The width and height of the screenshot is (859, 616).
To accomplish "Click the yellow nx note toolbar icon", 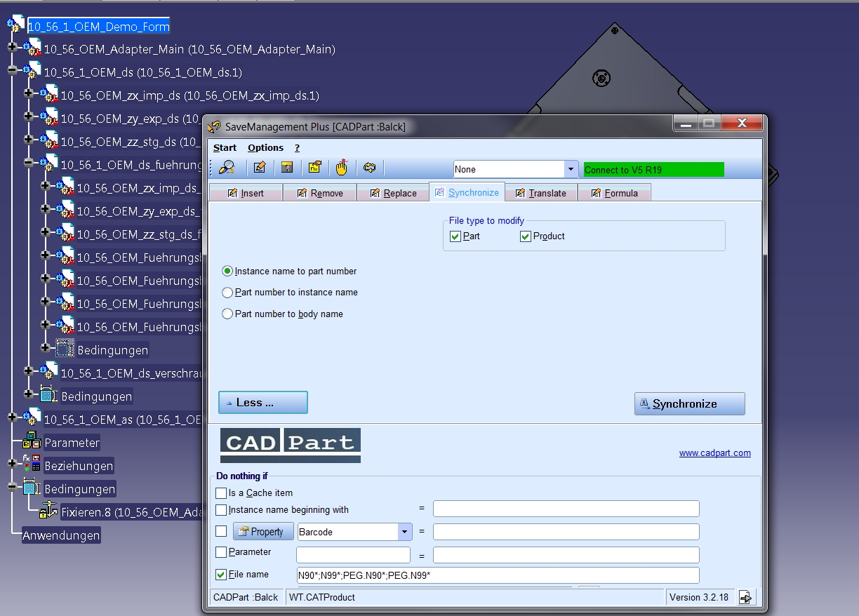I will pos(314,168).
